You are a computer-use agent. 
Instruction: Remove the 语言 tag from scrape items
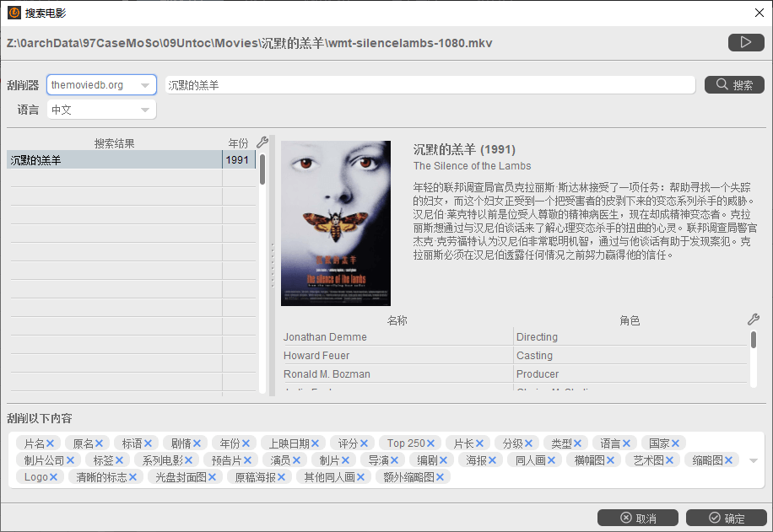pyautogui.click(x=626, y=443)
